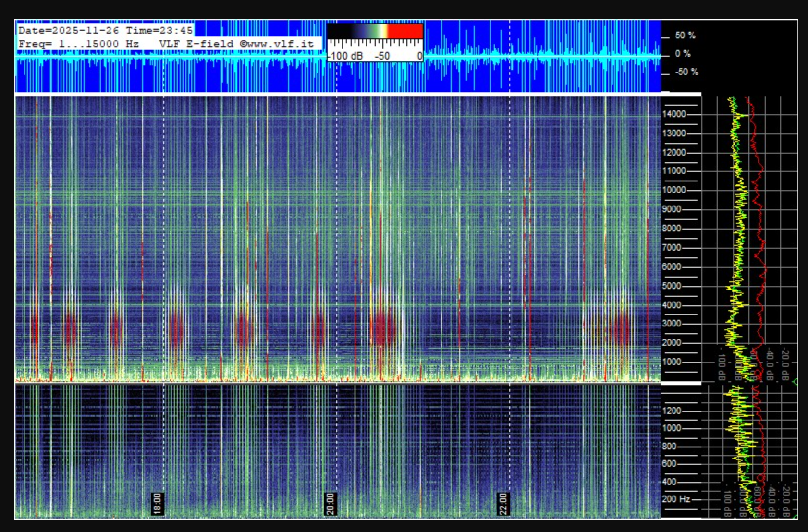Click the Date=2025-11-26 header text
808x532 pixels.
pyautogui.click(x=68, y=30)
